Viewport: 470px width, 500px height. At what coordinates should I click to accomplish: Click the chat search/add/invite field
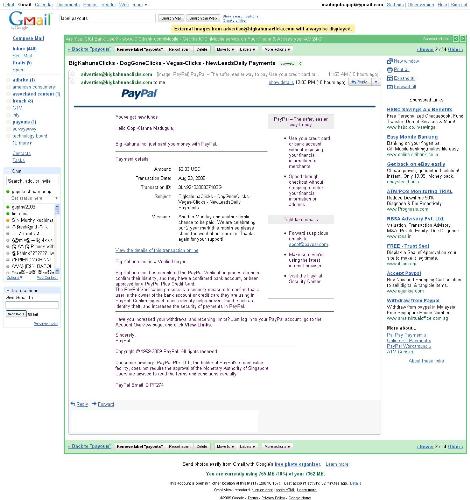click(x=32, y=181)
